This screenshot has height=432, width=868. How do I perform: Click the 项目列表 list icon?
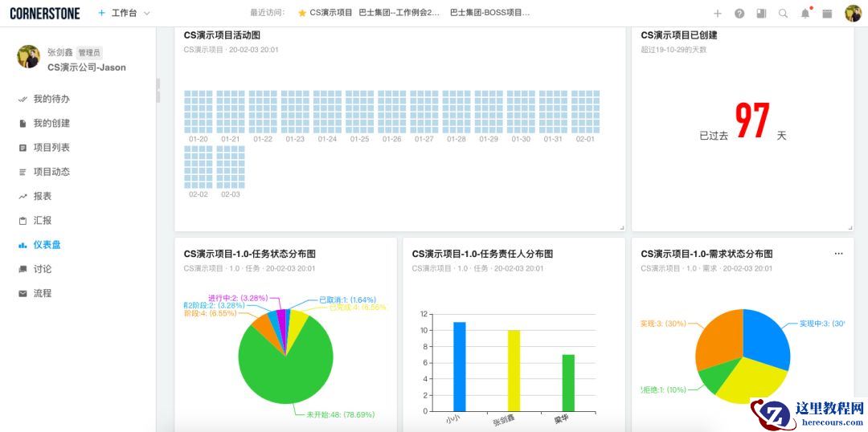(23, 148)
